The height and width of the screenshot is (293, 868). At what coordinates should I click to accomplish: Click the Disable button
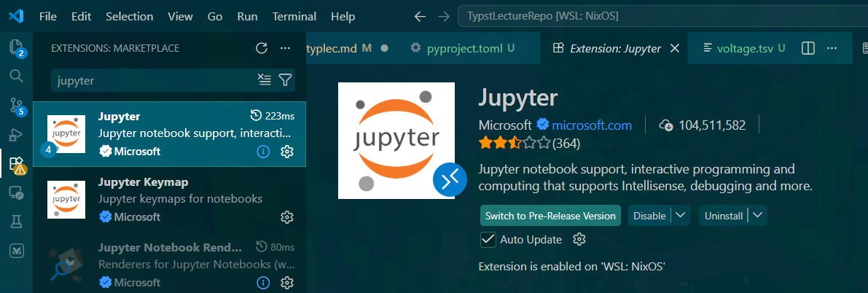tap(649, 216)
